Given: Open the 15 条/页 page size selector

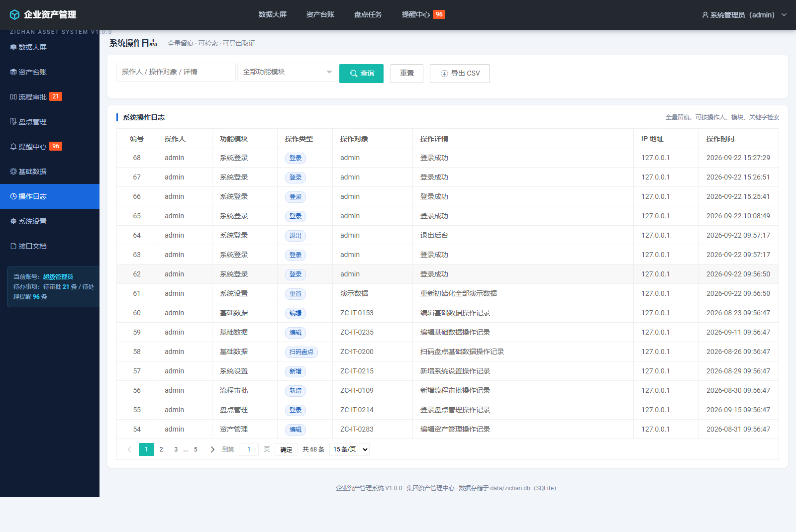Looking at the screenshot, I should tap(349, 449).
